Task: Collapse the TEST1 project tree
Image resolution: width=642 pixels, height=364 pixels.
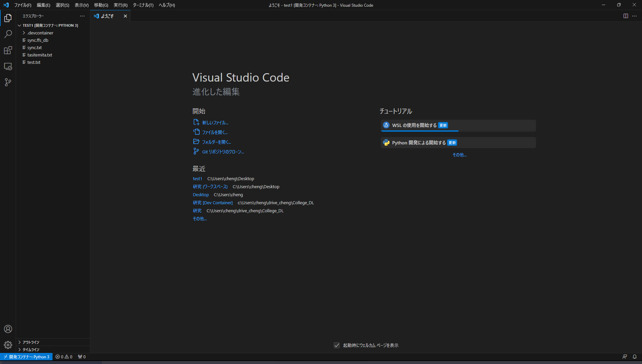Action: (19, 25)
